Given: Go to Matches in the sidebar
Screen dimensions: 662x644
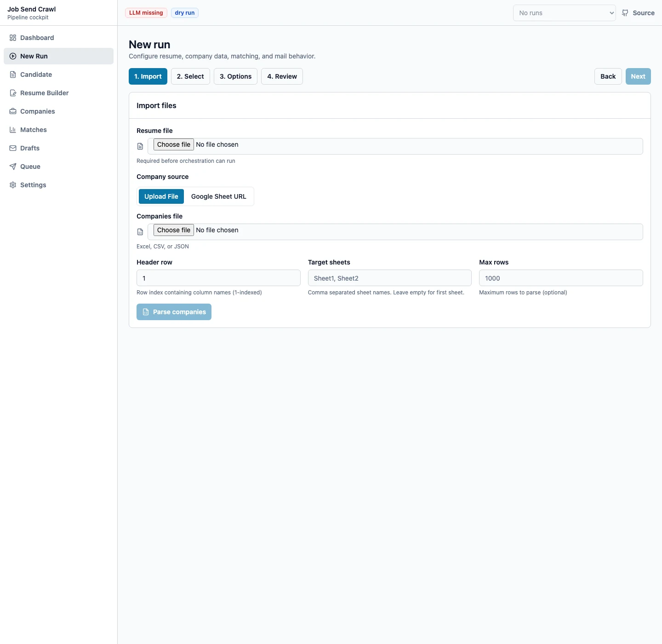Looking at the screenshot, I should (58, 130).
